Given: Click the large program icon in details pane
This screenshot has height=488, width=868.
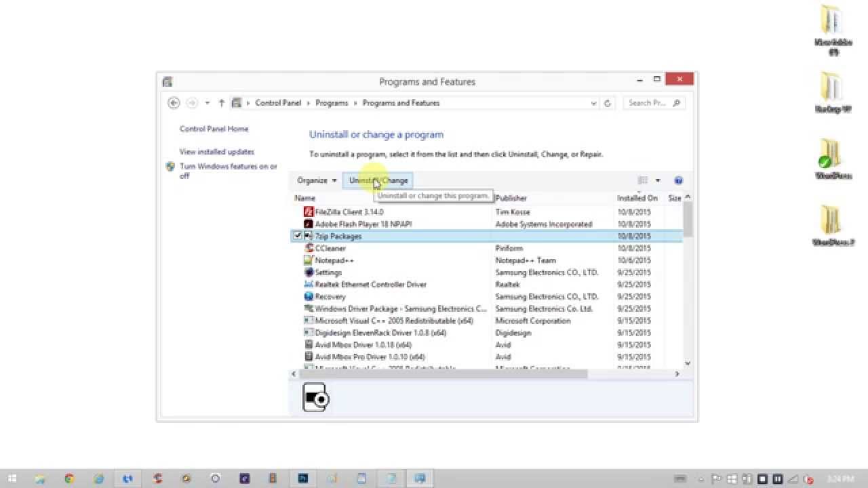Looking at the screenshot, I should pos(315,397).
